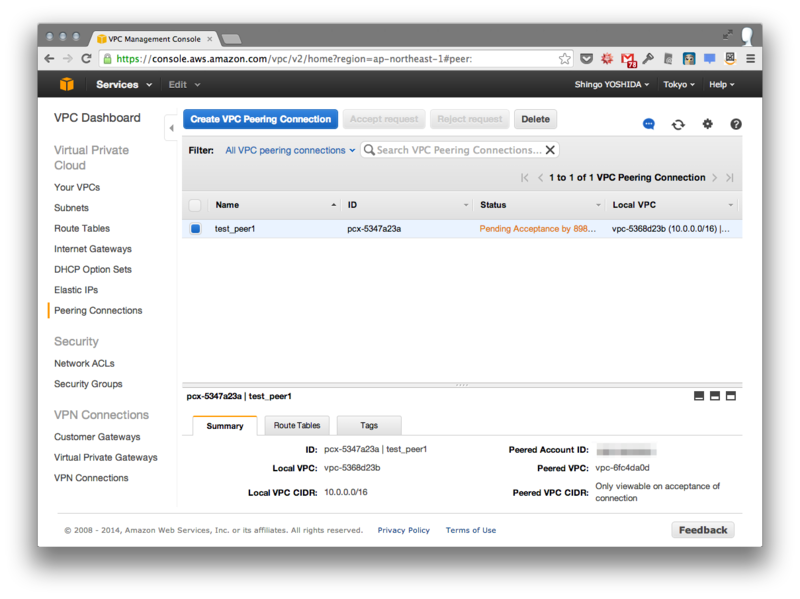800x599 pixels.
Task: Open Route Tables in sidebar navigation
Action: (x=82, y=228)
